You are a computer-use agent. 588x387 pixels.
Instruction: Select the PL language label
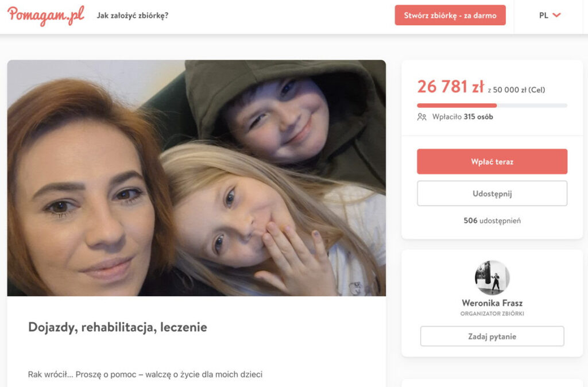(x=543, y=16)
